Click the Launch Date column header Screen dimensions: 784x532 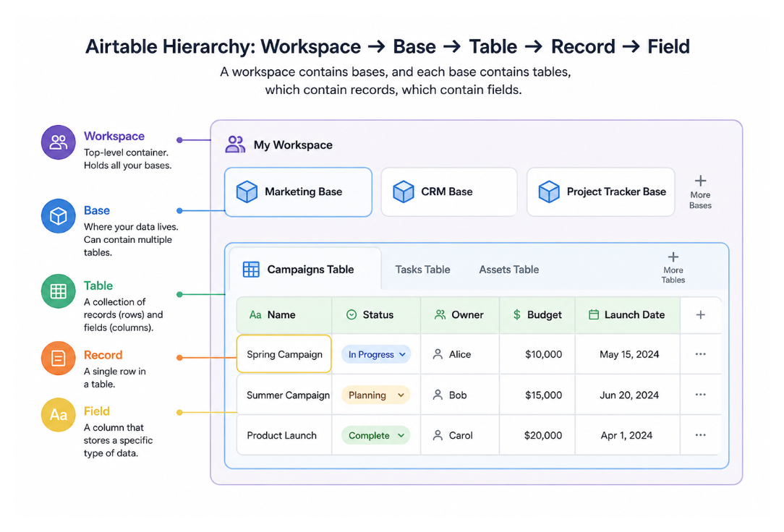pyautogui.click(x=628, y=314)
